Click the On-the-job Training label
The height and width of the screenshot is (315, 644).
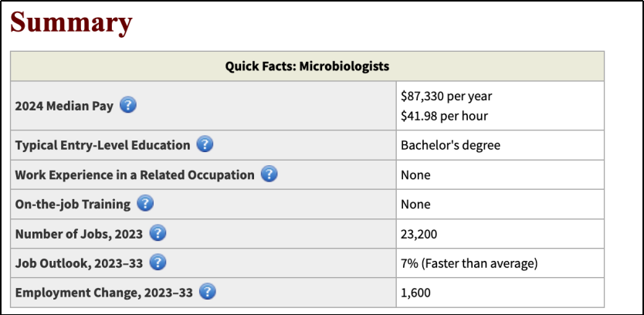(73, 205)
